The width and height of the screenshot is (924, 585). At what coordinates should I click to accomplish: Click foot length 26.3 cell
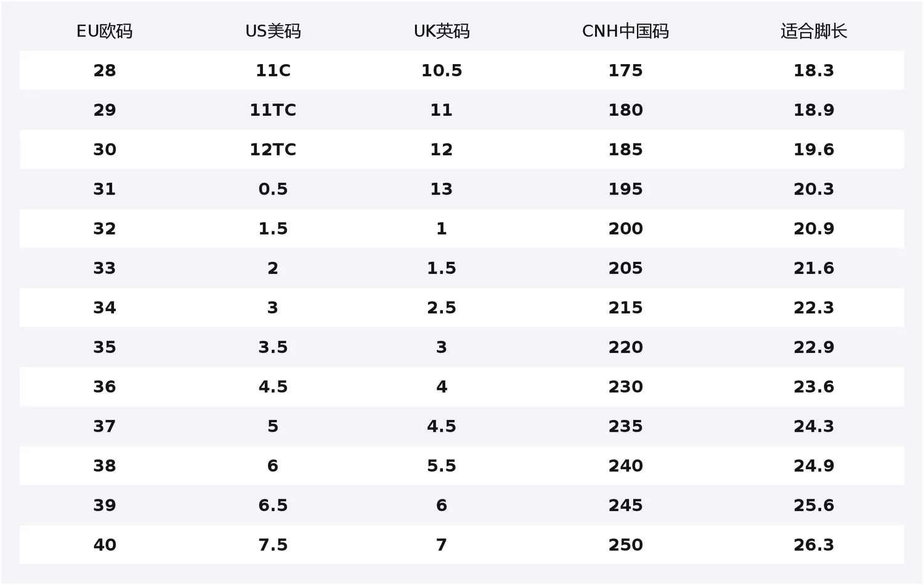pos(814,544)
